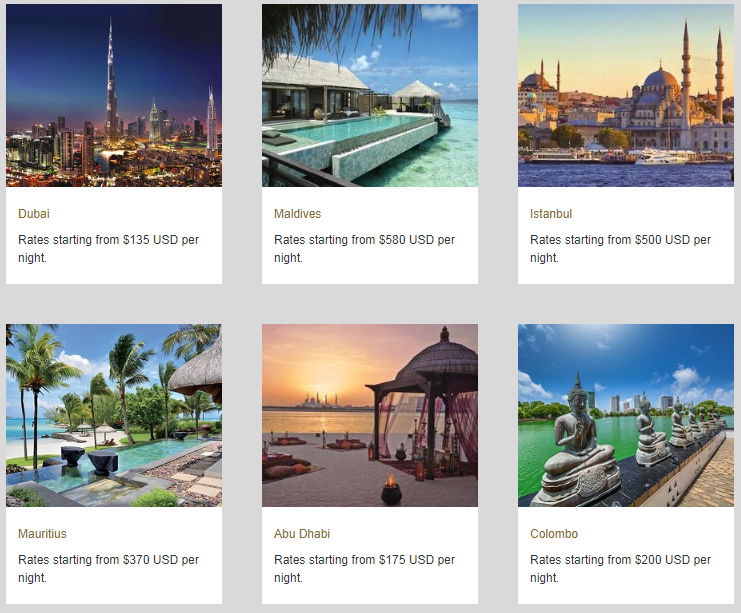Open the Istanbul mosque waterfront photo
741x613 pixels.
626,95
